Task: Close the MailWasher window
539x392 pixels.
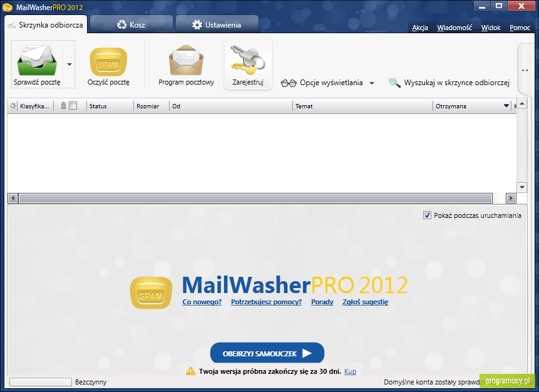Action: [x=521, y=6]
